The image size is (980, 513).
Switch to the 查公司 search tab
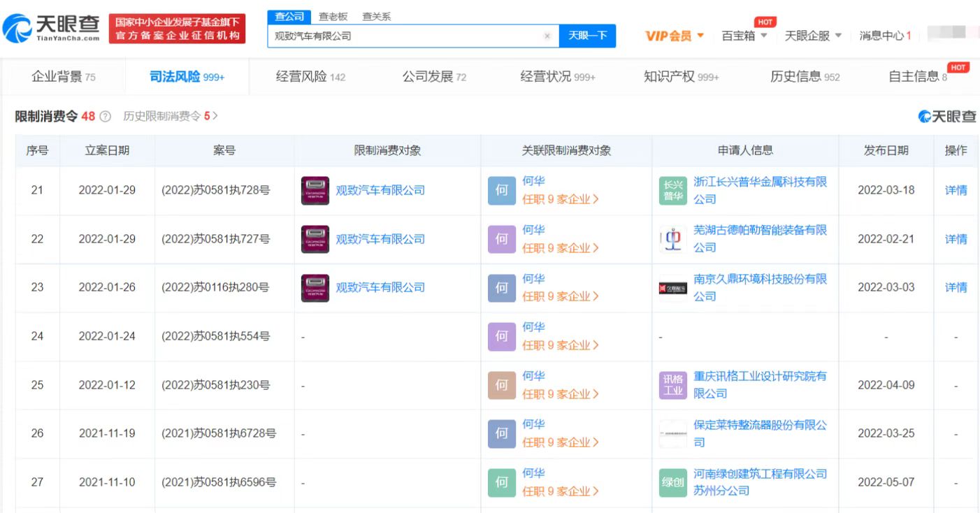point(289,17)
